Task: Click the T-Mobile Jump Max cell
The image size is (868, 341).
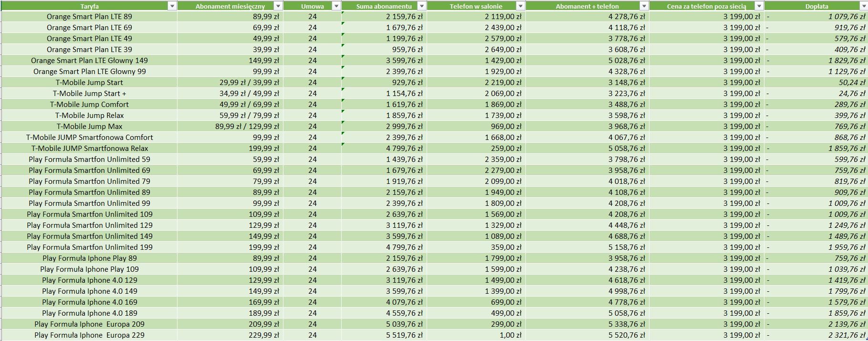Action: [89, 126]
